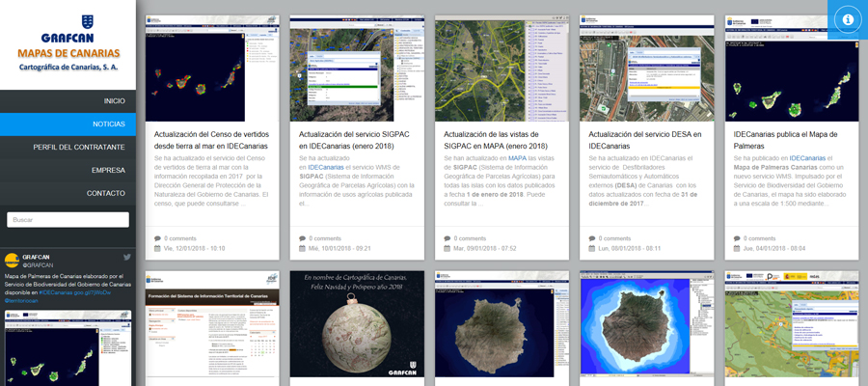Open the tweet's embedded map image
Viewport: 868px width, 386px height.
tap(68, 347)
